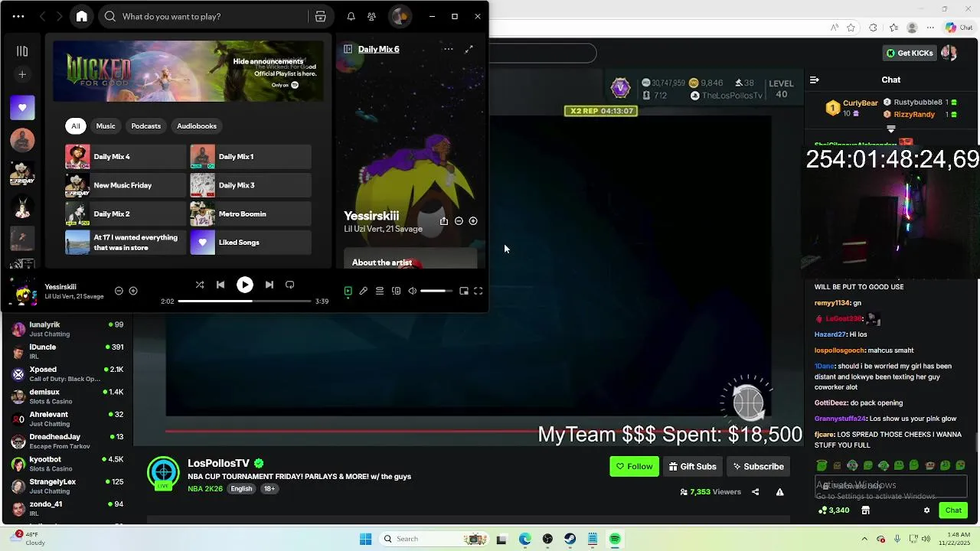Viewport: 980px width, 551px height.
Task: Open Daily Mix 1 tile
Action: 250,157
